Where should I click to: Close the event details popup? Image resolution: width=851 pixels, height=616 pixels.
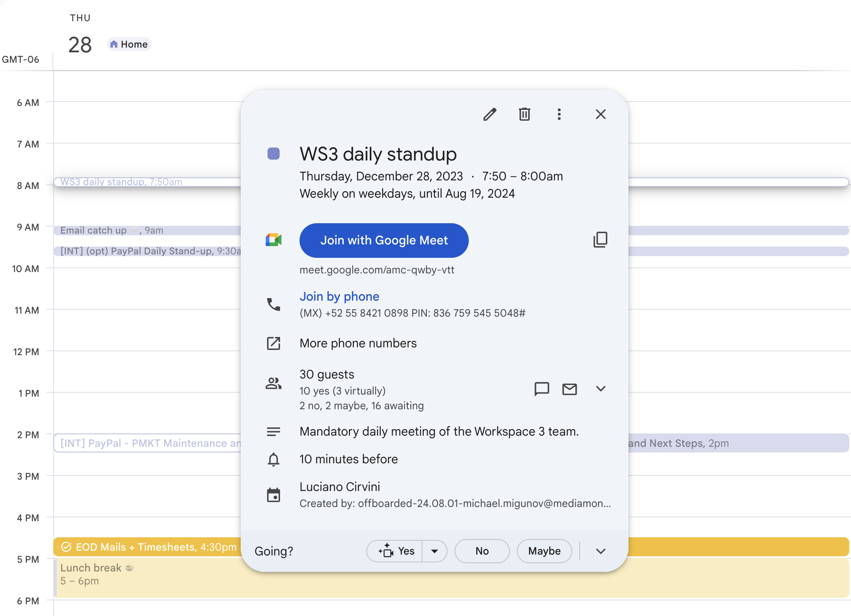coord(600,114)
